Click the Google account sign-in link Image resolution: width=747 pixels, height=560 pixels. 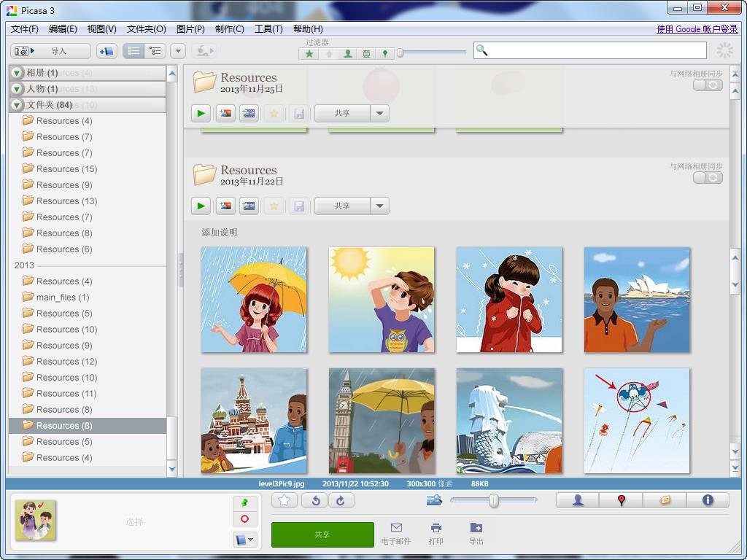(x=697, y=29)
